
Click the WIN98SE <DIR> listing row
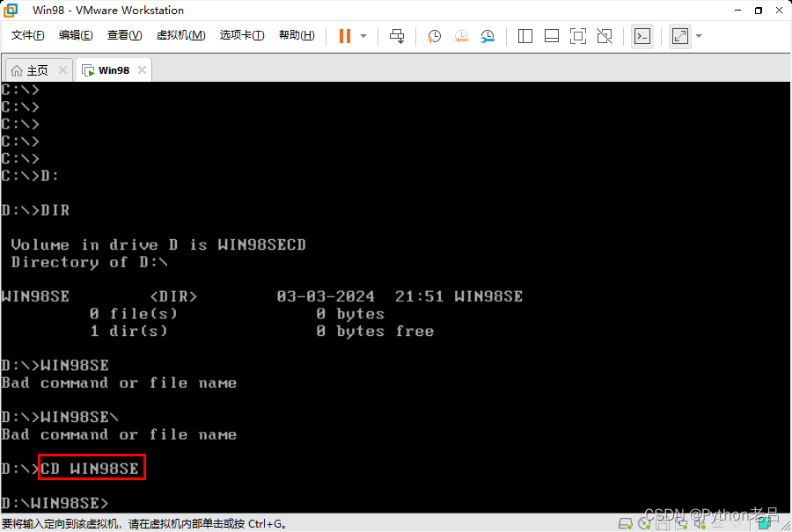point(262,296)
